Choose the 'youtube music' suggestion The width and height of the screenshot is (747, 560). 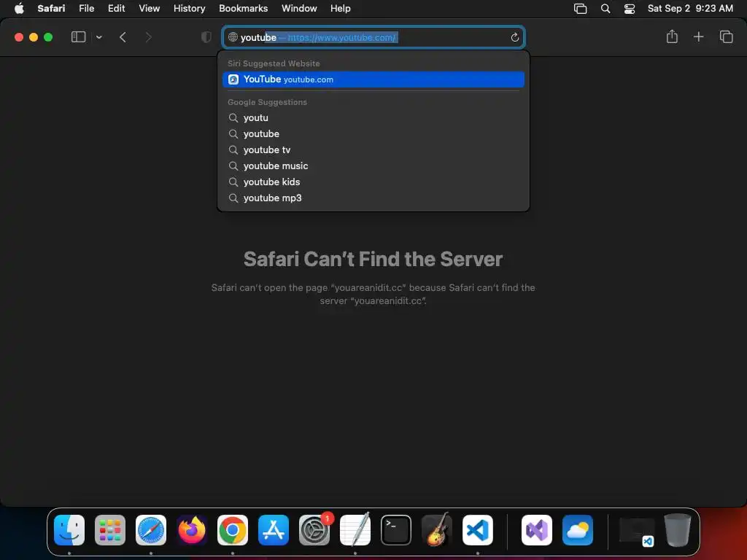373,166
